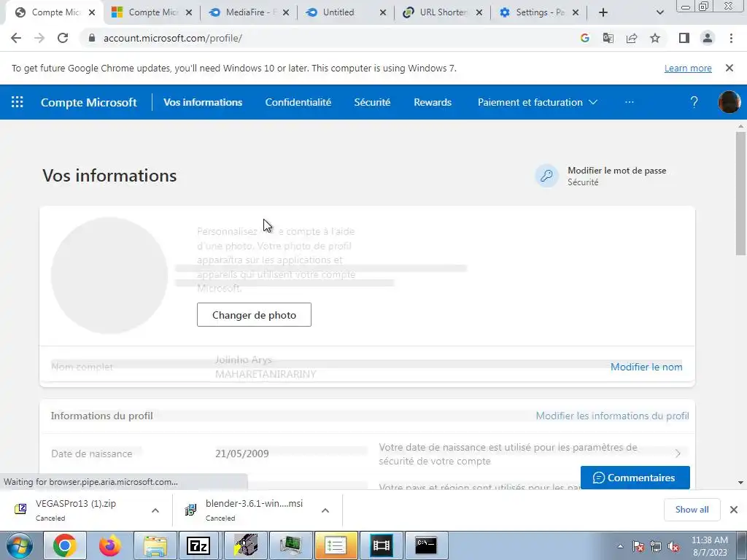Open VEGASPro13 (1).zip download item
This screenshot has width=747, height=560.
[76, 510]
